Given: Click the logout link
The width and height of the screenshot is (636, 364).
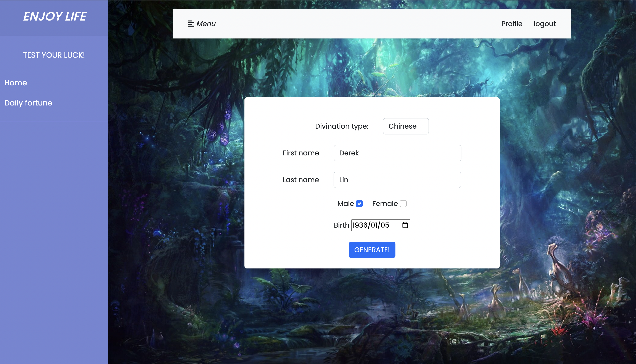Looking at the screenshot, I should 544,24.
